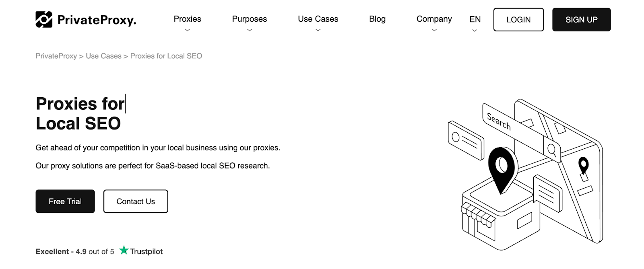Open the Use Cases menu item
The height and width of the screenshot is (269, 644).
318,19
